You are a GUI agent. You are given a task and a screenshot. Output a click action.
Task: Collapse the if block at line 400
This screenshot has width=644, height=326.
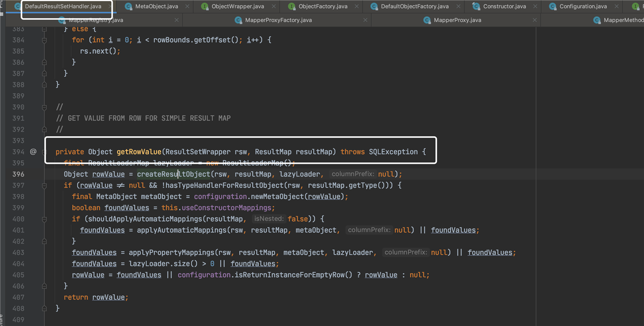[44, 219]
